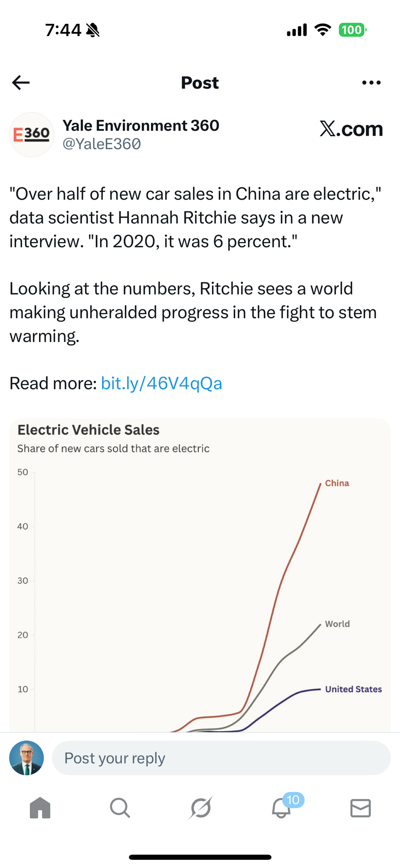Tap the @YaleE360 handle
The height and width of the screenshot is (868, 400).
102,144
